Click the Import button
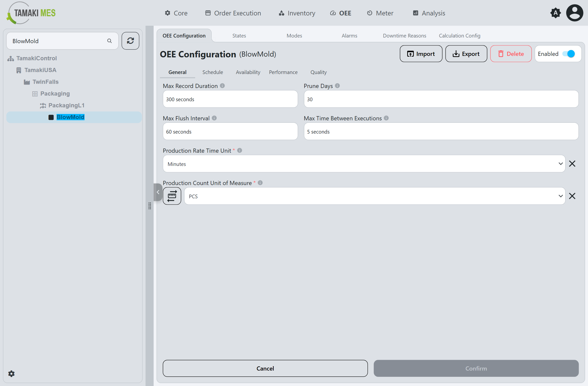The width and height of the screenshot is (588, 386). click(x=421, y=54)
